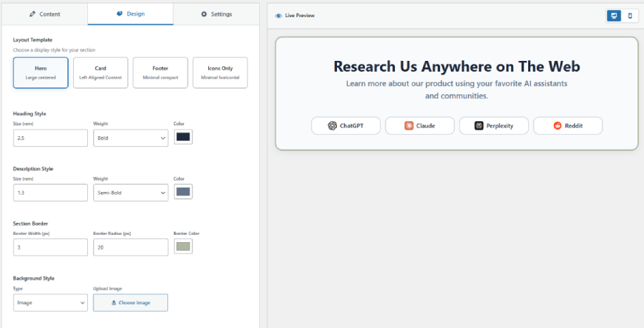Switch to the Content tab
Image resolution: width=644 pixels, height=328 pixels.
pos(44,14)
